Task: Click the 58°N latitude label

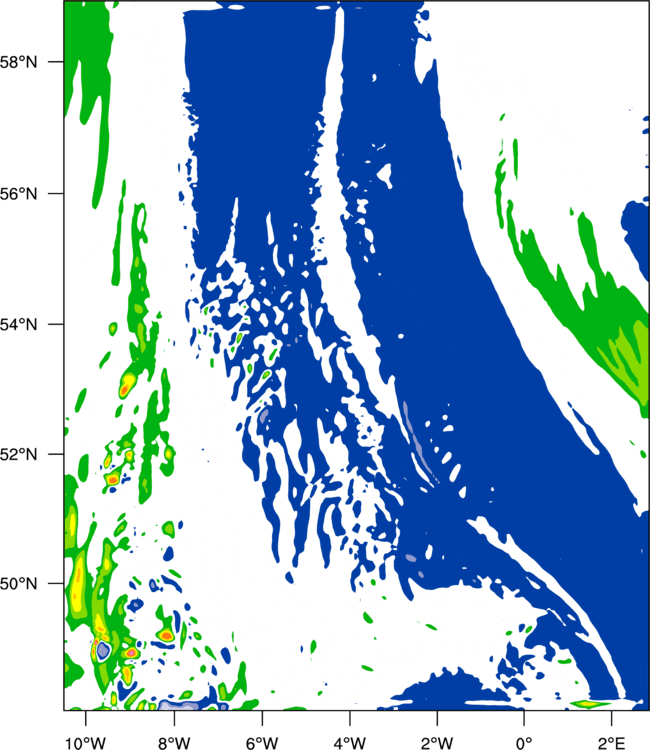Action: (x=19, y=62)
